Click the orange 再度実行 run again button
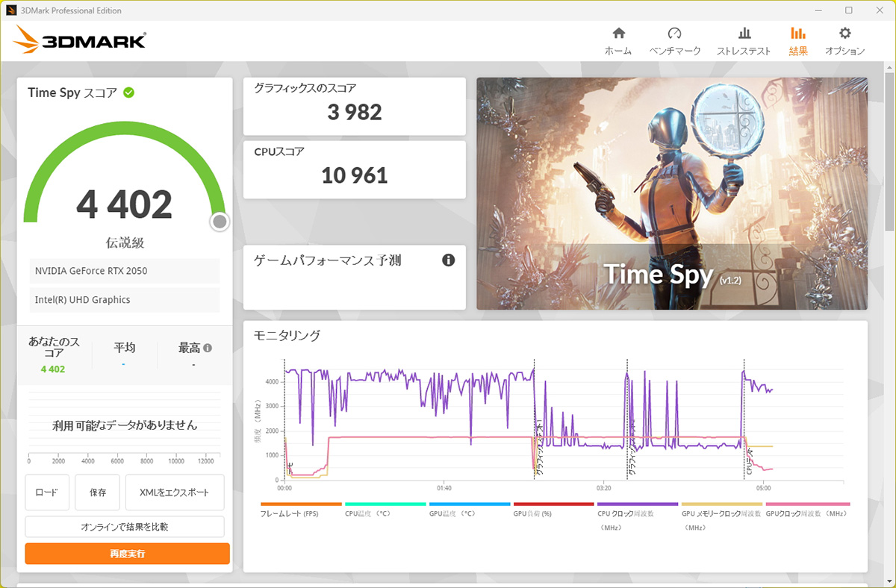The image size is (896, 588). point(127,554)
